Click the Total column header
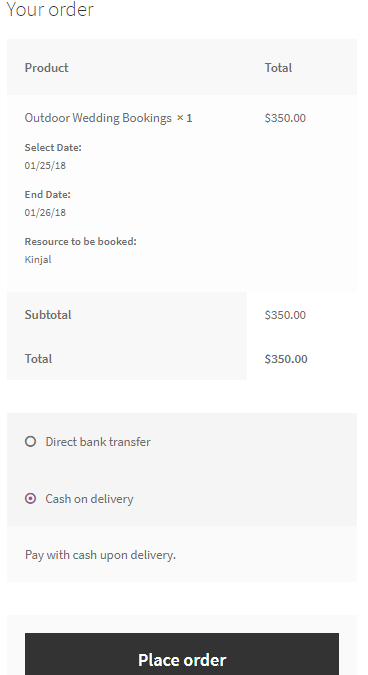This screenshot has width=368, height=675. click(x=278, y=68)
